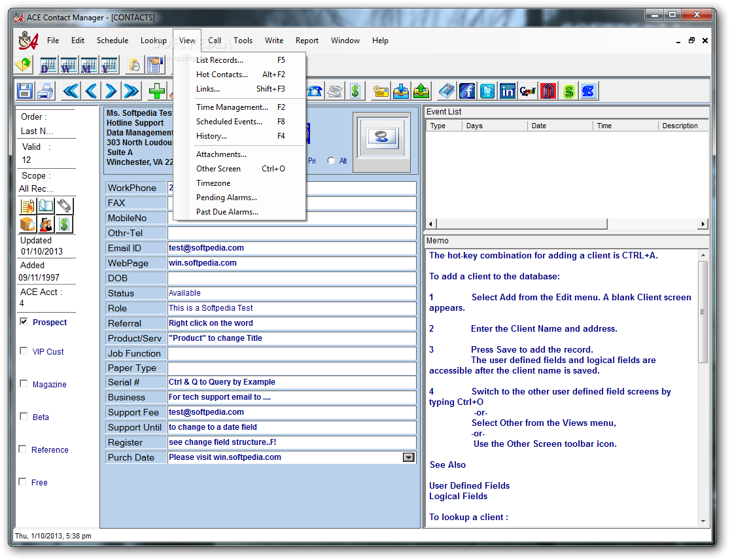The height and width of the screenshot is (560, 730).
Task: Open the File menu
Action: [53, 41]
